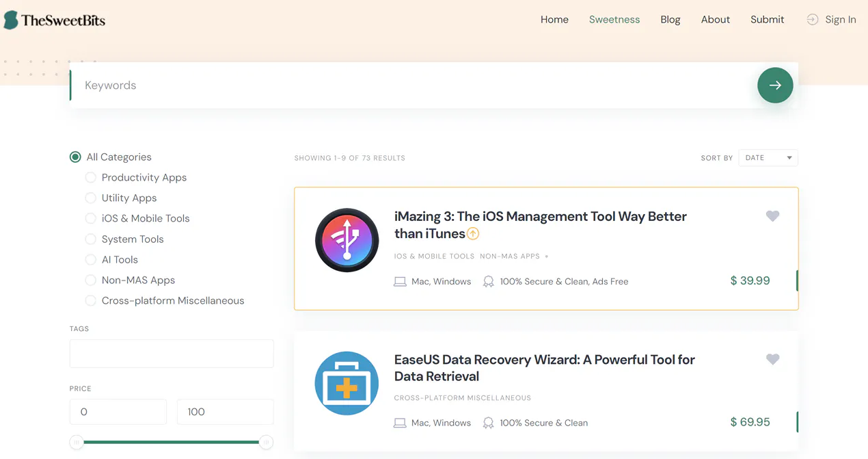Open the Sort By Date dropdown
This screenshot has width=868, height=459.
pyautogui.click(x=768, y=158)
